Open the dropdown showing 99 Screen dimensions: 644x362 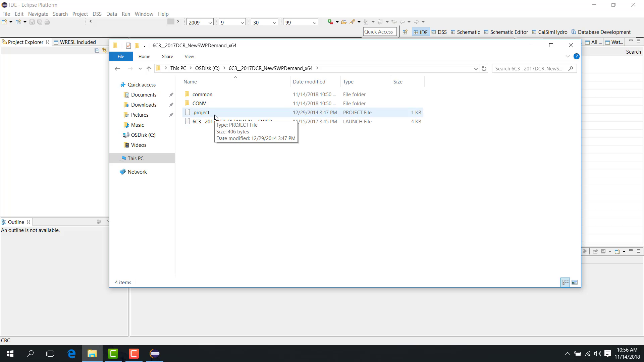[x=315, y=23]
